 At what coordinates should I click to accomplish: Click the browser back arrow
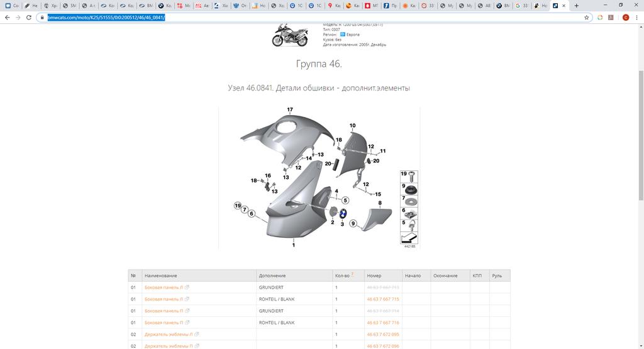[x=7, y=18]
